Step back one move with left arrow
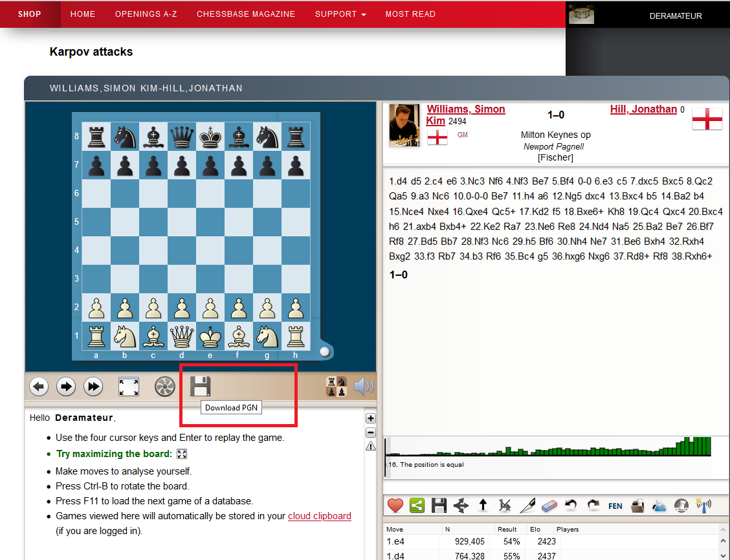The height and width of the screenshot is (560, 730). pyautogui.click(x=39, y=387)
